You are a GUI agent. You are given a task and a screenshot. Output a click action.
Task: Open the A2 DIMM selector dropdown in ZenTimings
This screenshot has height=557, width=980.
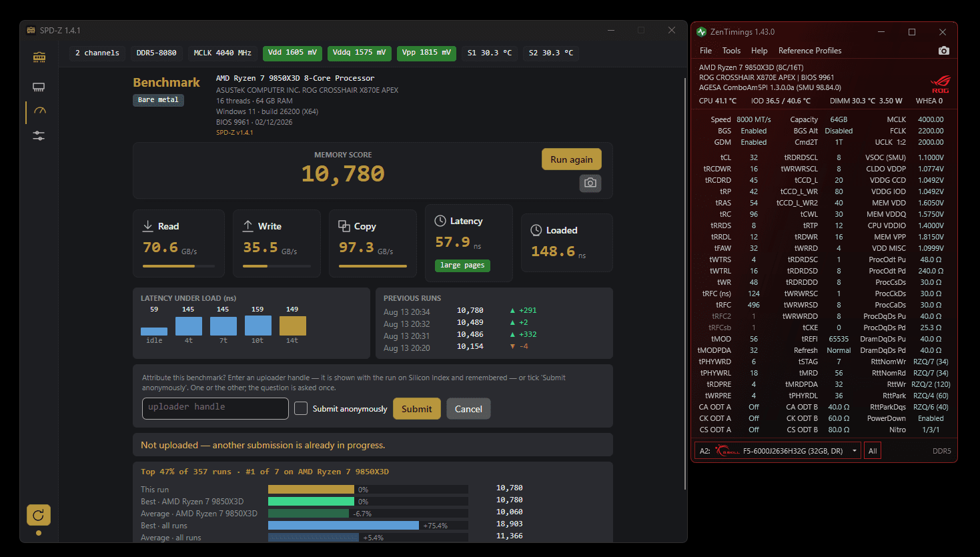(x=778, y=451)
